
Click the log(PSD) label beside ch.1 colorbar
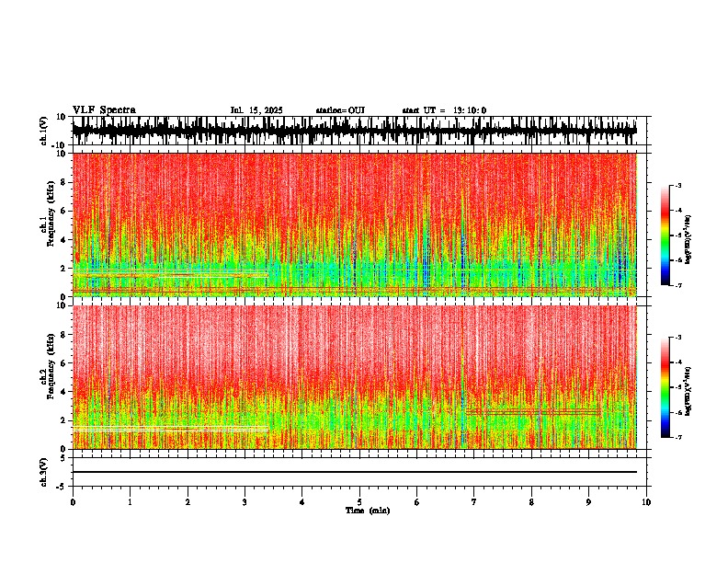pyautogui.click(x=688, y=240)
